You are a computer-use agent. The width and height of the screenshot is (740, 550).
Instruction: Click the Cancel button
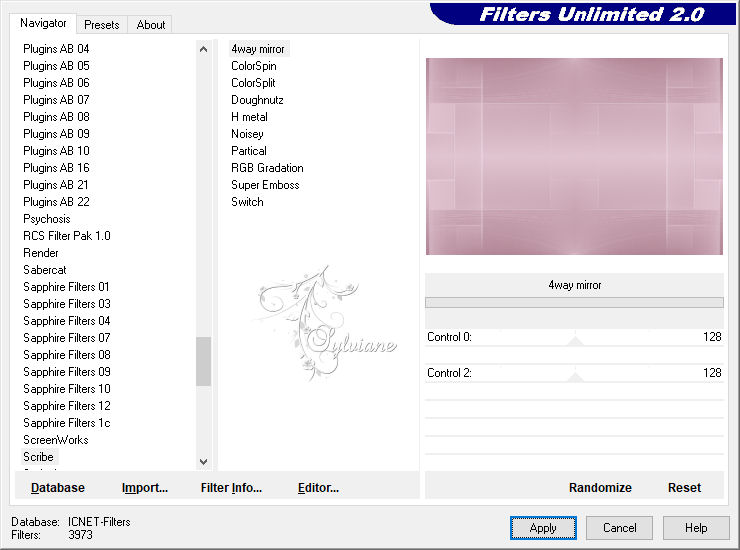[619, 528]
